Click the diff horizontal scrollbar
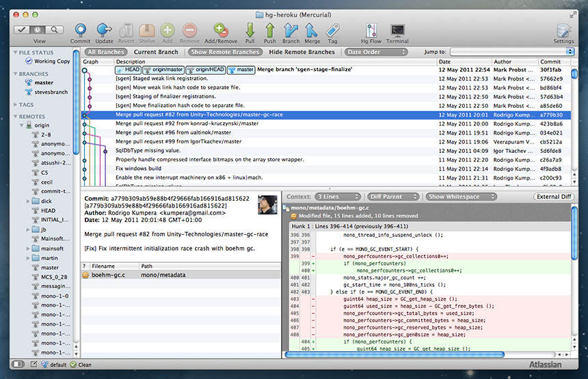The width and height of the screenshot is (588, 379). point(394,354)
